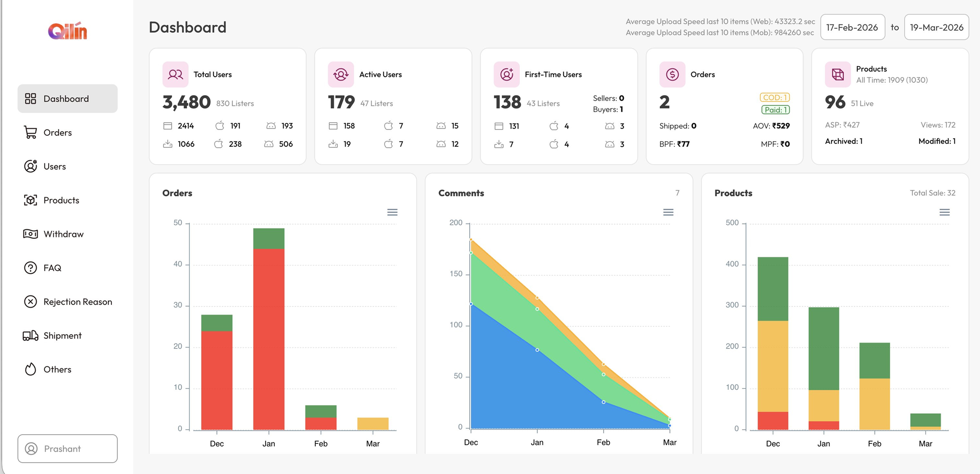Open Others page from sidebar
The width and height of the screenshot is (980, 474).
[x=67, y=369]
